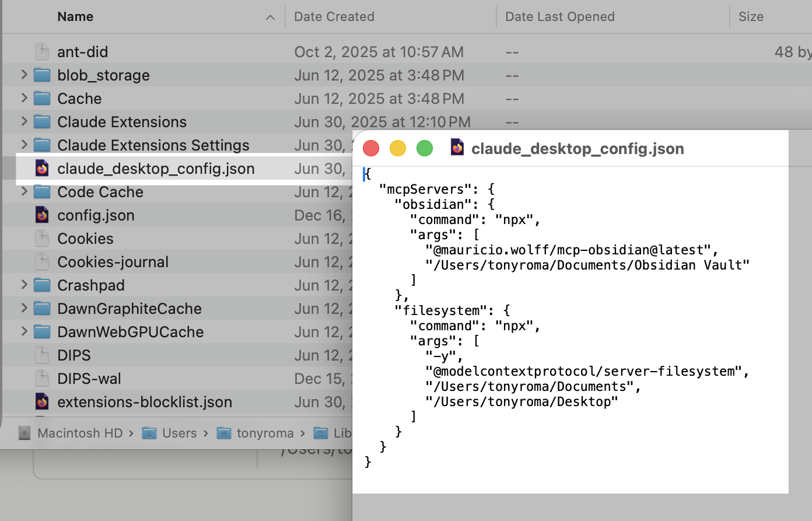
Task: Click the Cookies file icon
Action: 42,239
